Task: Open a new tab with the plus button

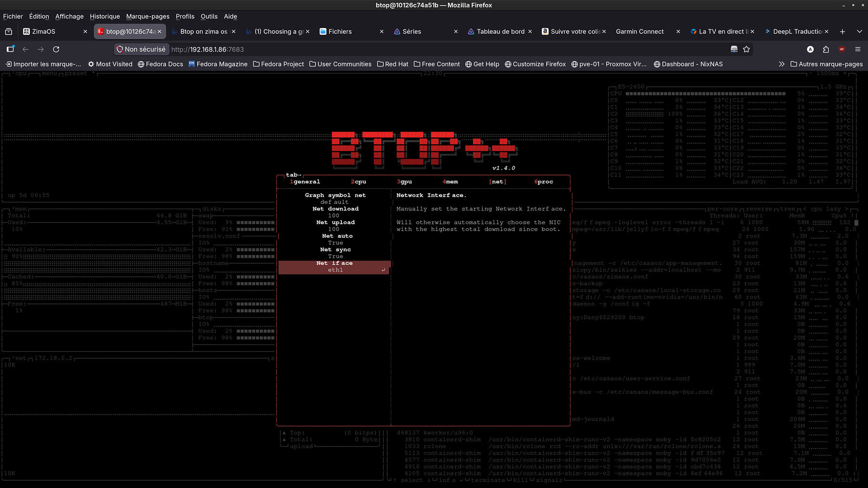Action: pyautogui.click(x=842, y=31)
